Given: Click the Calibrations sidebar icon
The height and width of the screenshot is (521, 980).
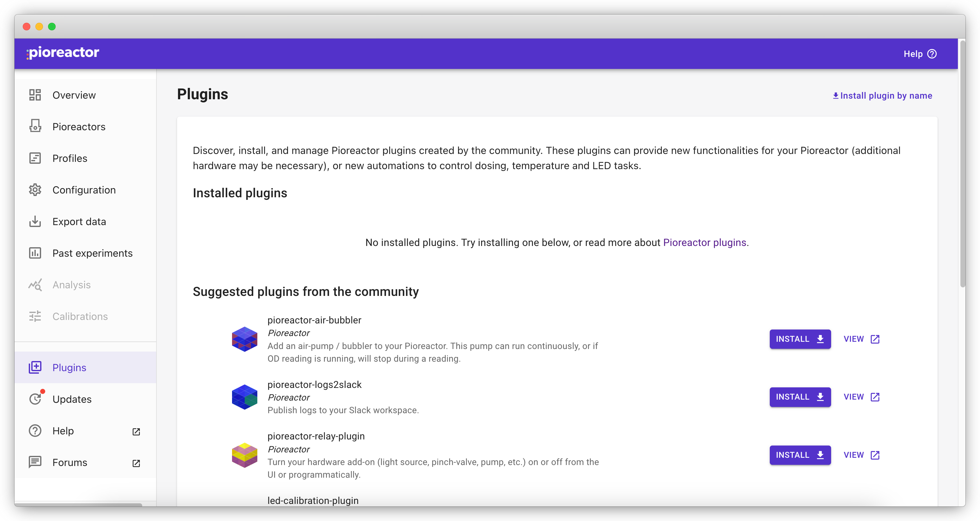Looking at the screenshot, I should tap(35, 316).
